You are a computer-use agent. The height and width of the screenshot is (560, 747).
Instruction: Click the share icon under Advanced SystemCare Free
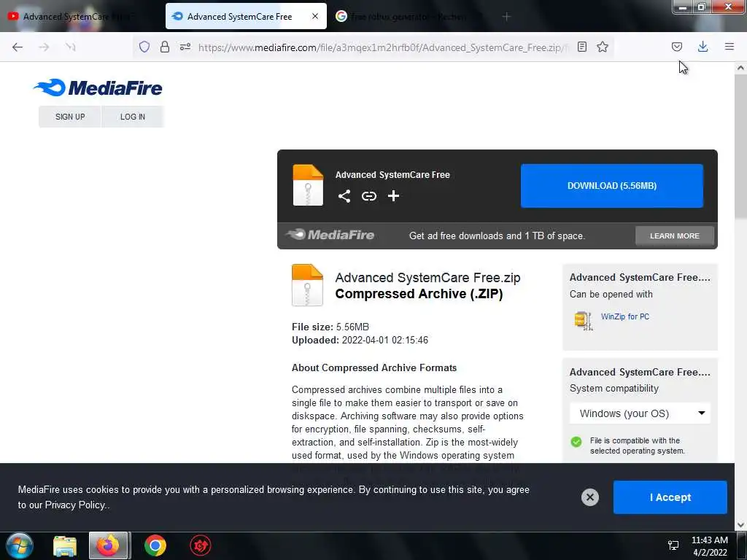coord(344,195)
